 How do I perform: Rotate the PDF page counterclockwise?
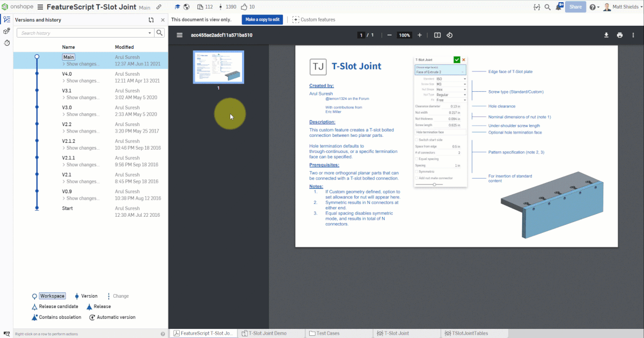coord(450,34)
